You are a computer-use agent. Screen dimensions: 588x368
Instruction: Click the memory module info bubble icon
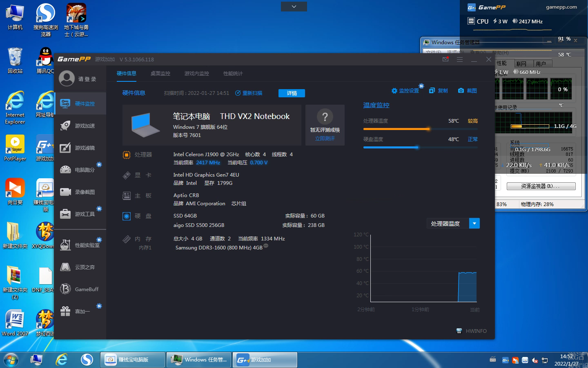266,246
